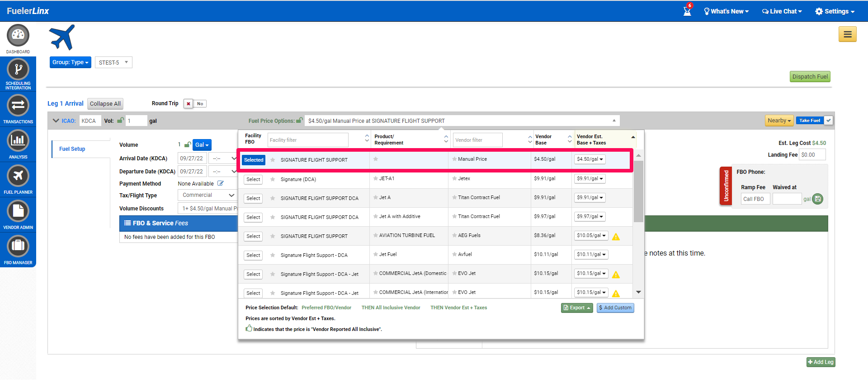
Task: Open the yellow hamburger menu button
Action: [x=848, y=34]
